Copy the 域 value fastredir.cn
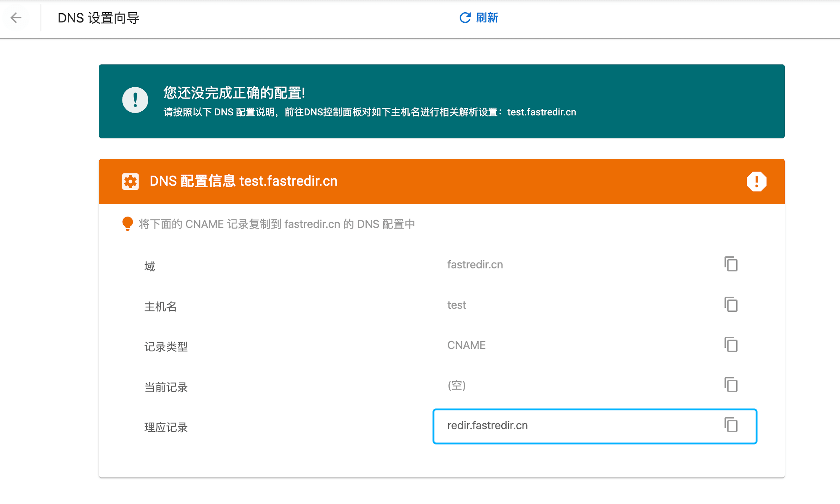This screenshot has height=504, width=840. coord(731,264)
